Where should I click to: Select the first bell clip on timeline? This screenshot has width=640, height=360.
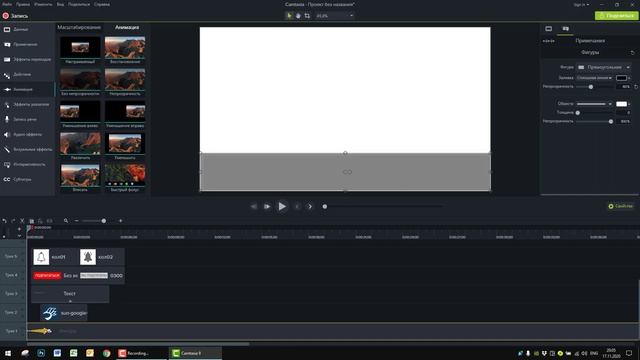click(54, 257)
